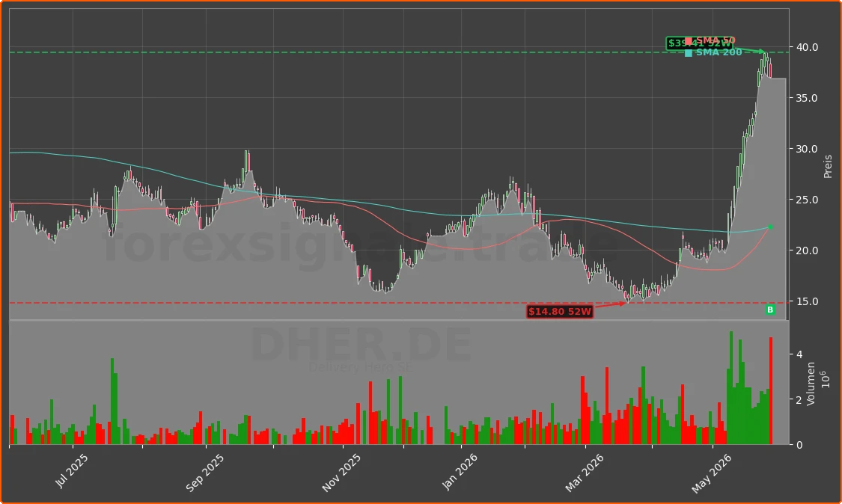Click the green B buy marker
842x504 pixels.
click(x=770, y=310)
